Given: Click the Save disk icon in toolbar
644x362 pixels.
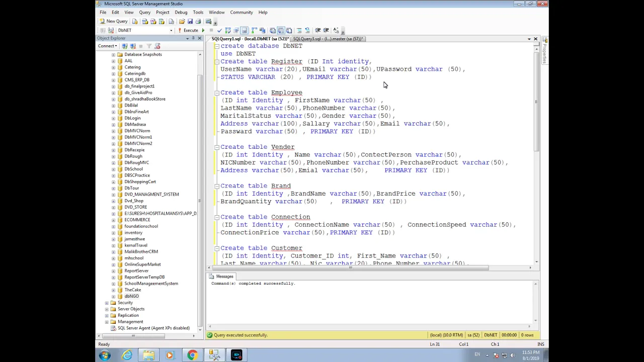Looking at the screenshot, I should click(x=190, y=21).
